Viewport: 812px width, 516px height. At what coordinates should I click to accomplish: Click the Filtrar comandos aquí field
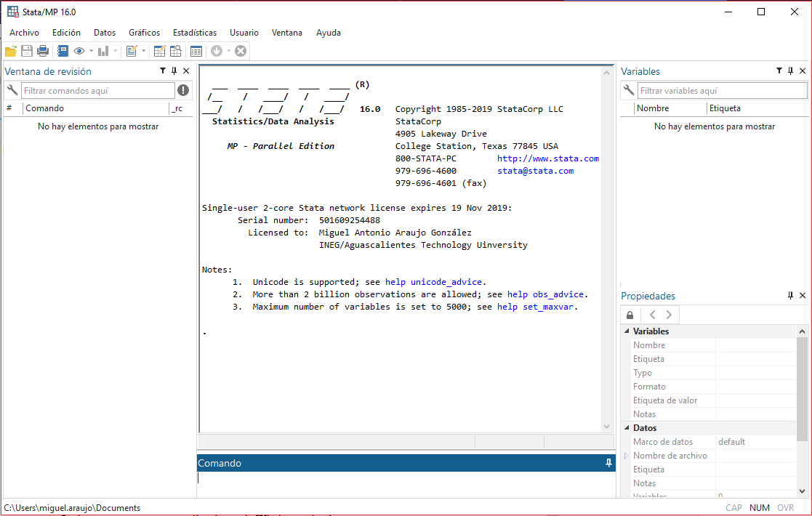pos(98,91)
